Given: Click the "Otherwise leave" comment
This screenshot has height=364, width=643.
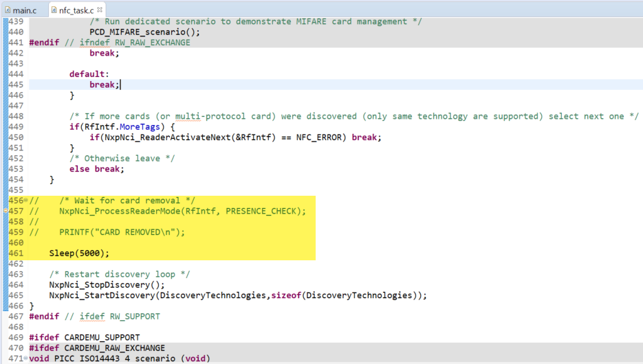Looking at the screenshot, I should [122, 159].
